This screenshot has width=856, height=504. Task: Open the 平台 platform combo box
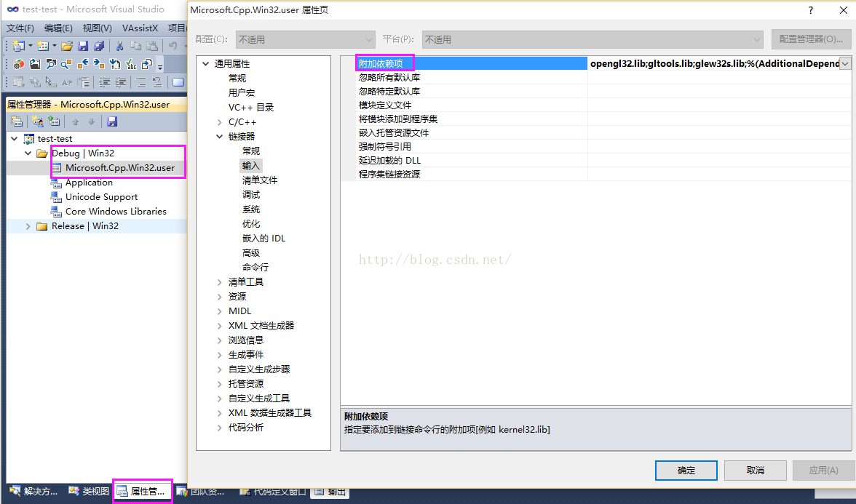click(593, 39)
